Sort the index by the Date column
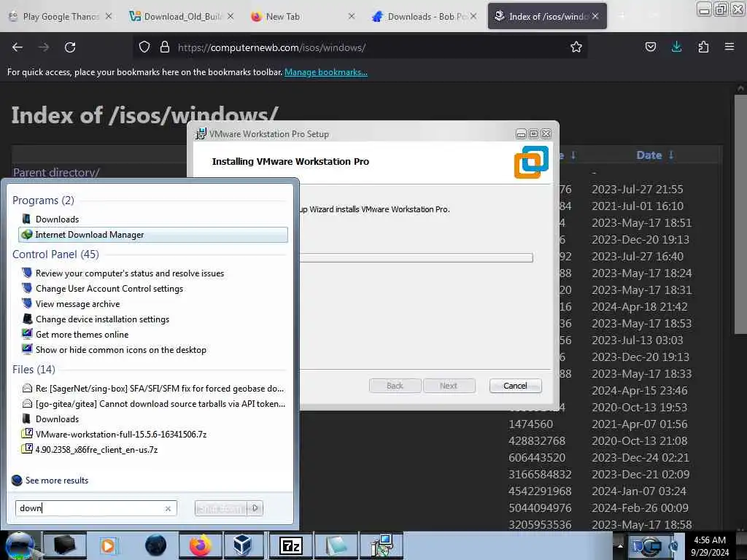 [x=649, y=155]
